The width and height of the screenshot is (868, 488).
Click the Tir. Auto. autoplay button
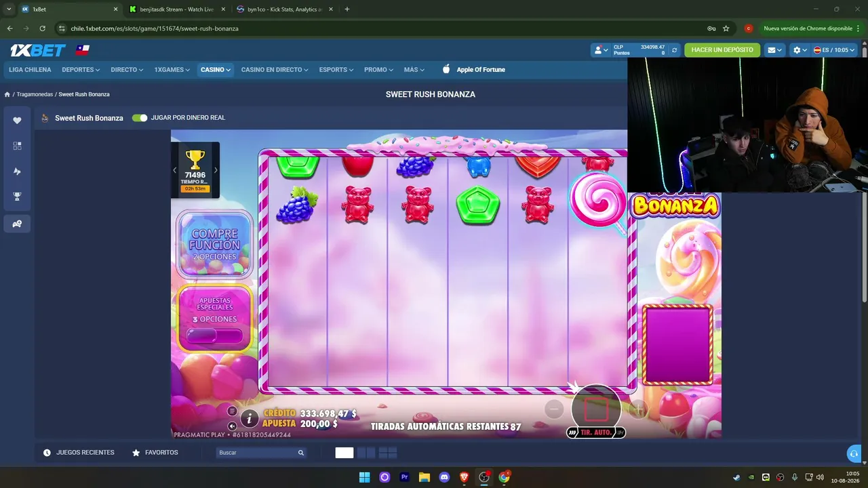pos(595,432)
